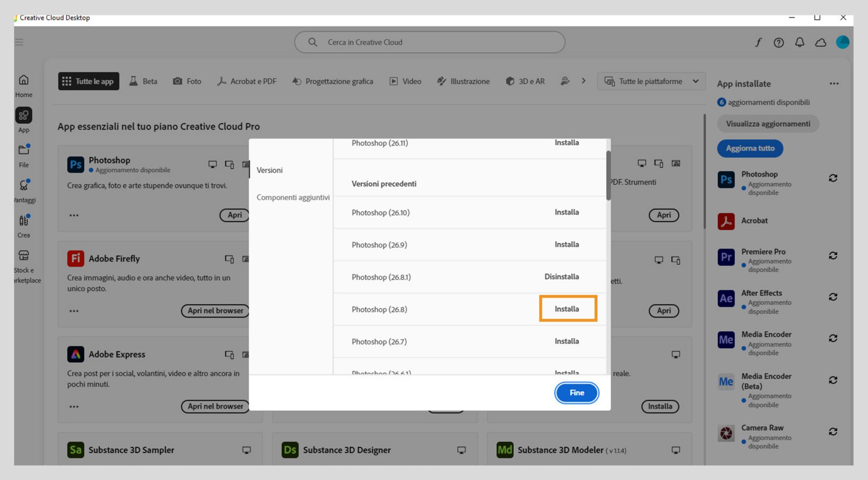This screenshot has width=868, height=480.
Task: Open the Home section in sidebar
Action: click(x=24, y=86)
